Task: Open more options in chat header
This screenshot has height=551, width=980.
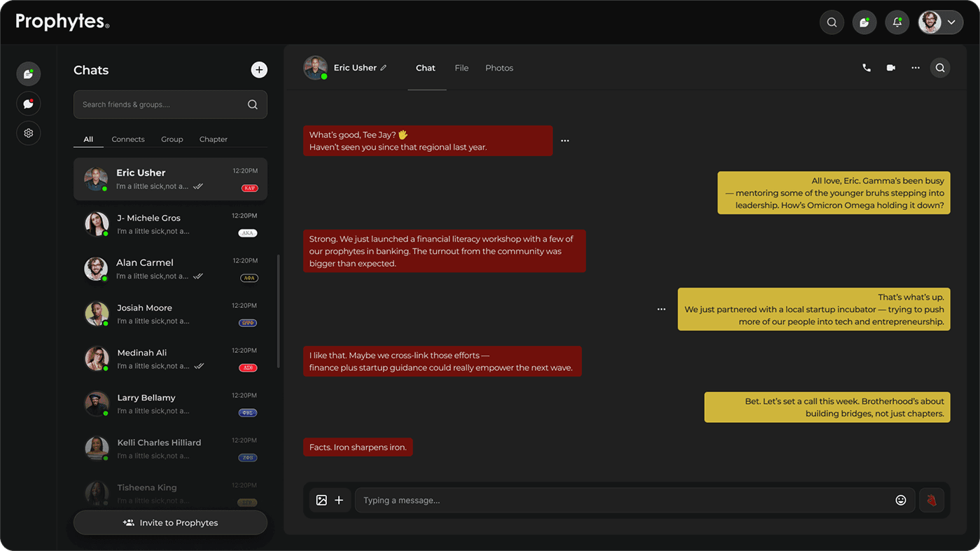Action: coord(915,68)
